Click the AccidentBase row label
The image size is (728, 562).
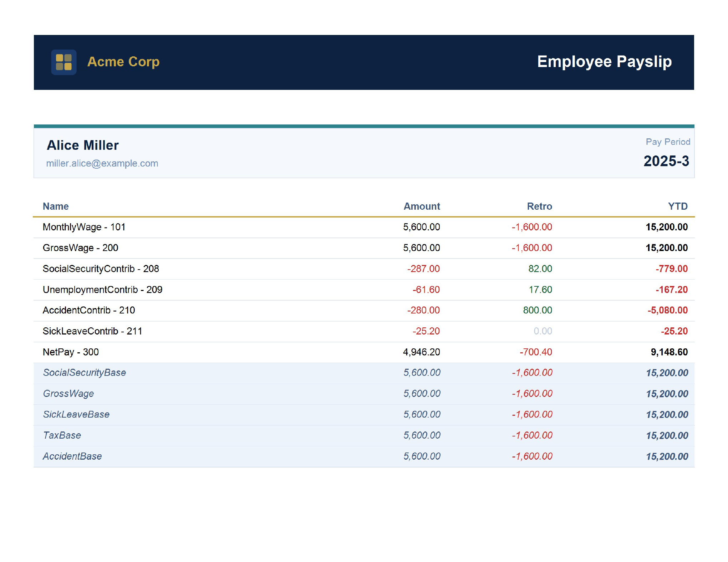[72, 456]
